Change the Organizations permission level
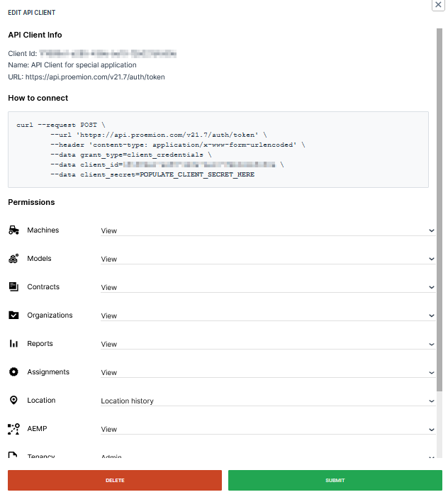Screen dimensions: 448x497 tap(267, 315)
